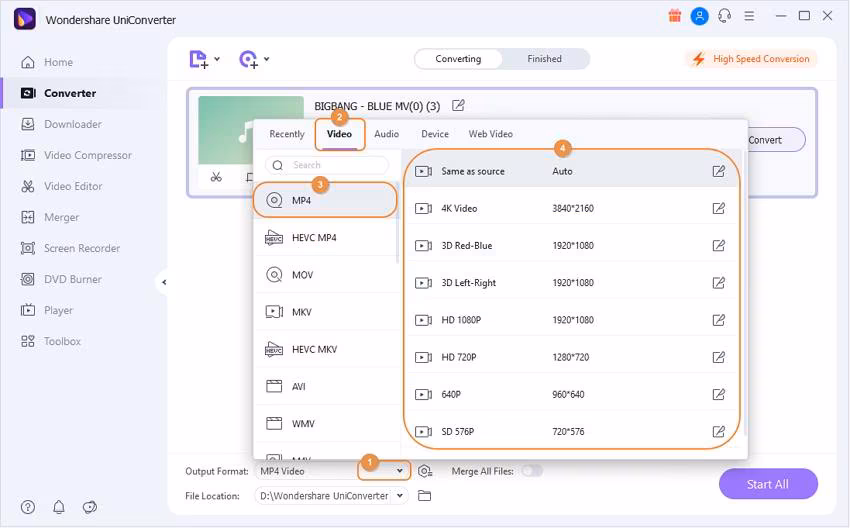The image size is (850, 528).
Task: Select the MOV format
Action: coord(325,275)
